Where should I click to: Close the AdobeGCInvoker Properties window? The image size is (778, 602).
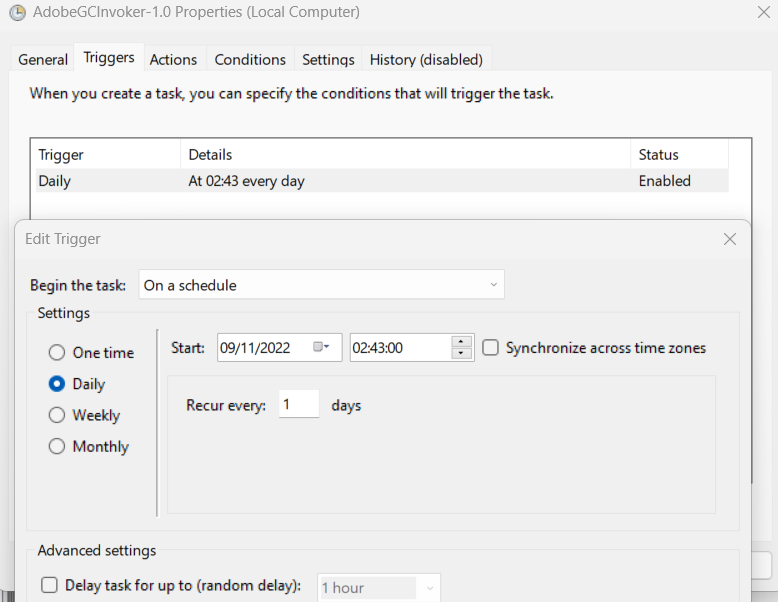pos(764,13)
